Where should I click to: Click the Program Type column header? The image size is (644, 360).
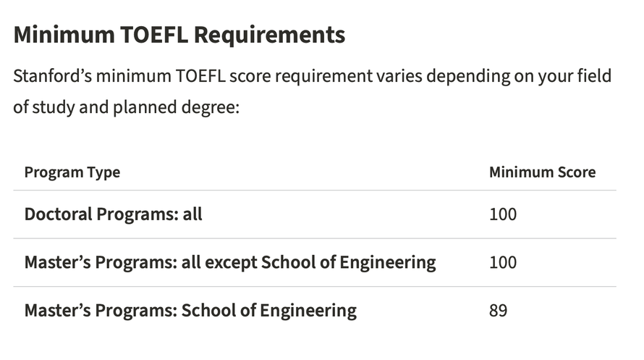click(x=72, y=172)
